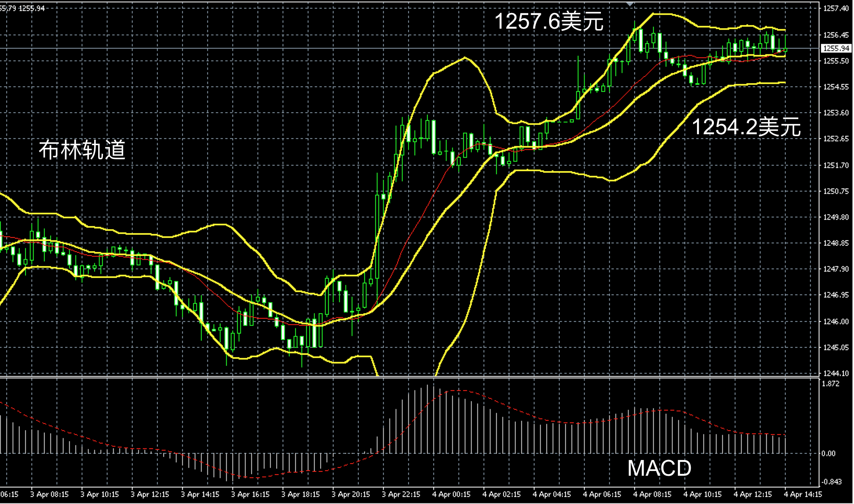Click the 1244.10 price axis label

(x=836, y=373)
